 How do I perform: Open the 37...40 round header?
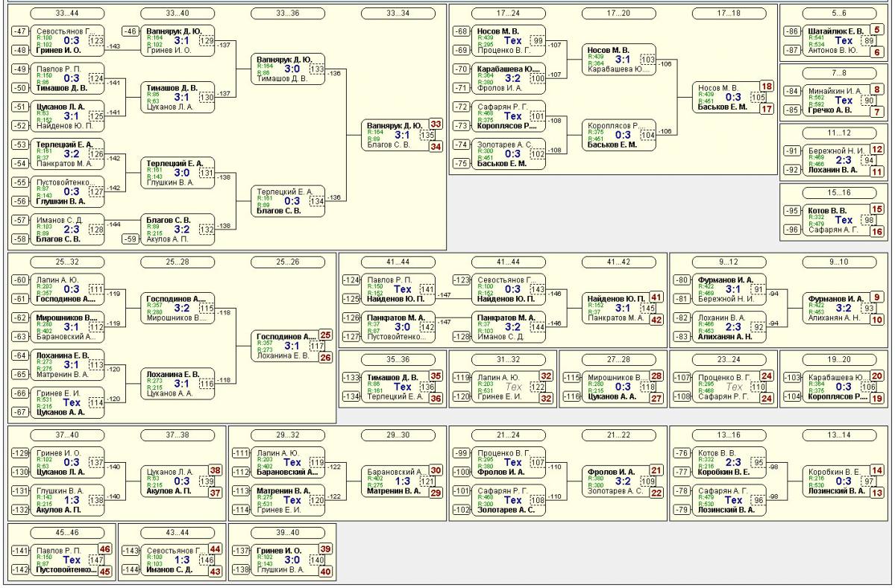pos(68,435)
